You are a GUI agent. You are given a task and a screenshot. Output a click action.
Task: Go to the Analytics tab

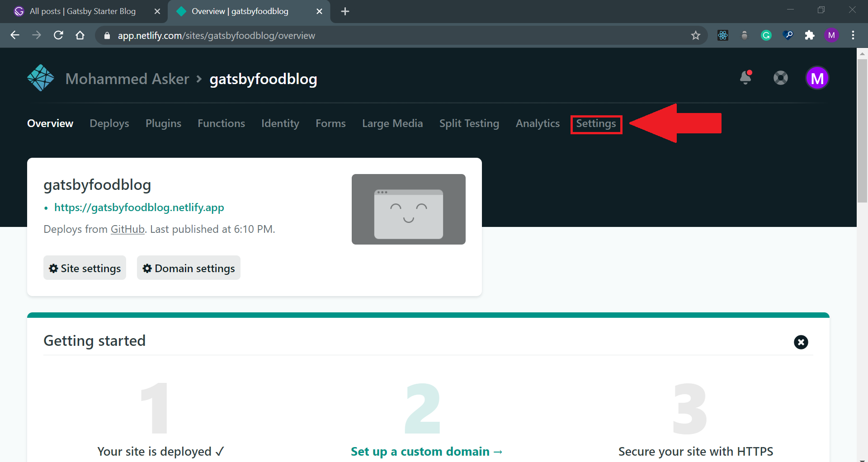click(538, 123)
